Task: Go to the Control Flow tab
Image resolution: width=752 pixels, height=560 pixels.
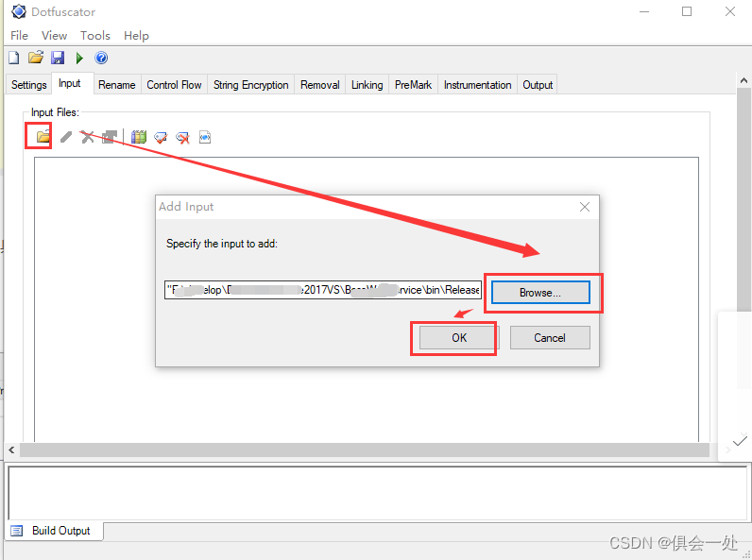Action: coord(174,85)
